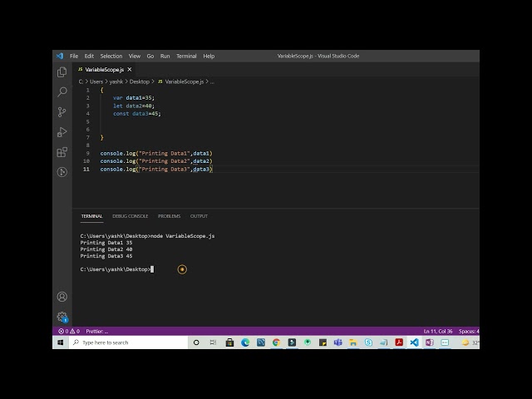The height and width of the screenshot is (399, 532).
Task: Click the C: breadcrumb segment
Action: coord(81,81)
